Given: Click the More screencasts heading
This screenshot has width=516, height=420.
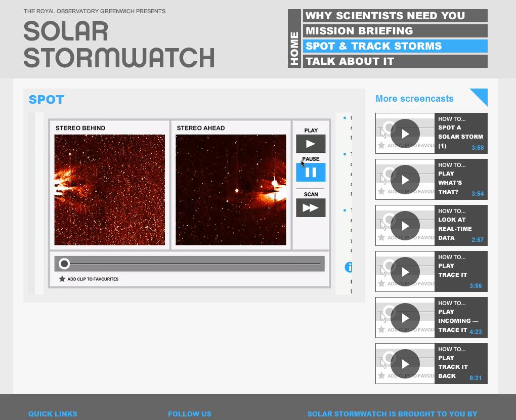Looking at the screenshot, I should tap(414, 98).
